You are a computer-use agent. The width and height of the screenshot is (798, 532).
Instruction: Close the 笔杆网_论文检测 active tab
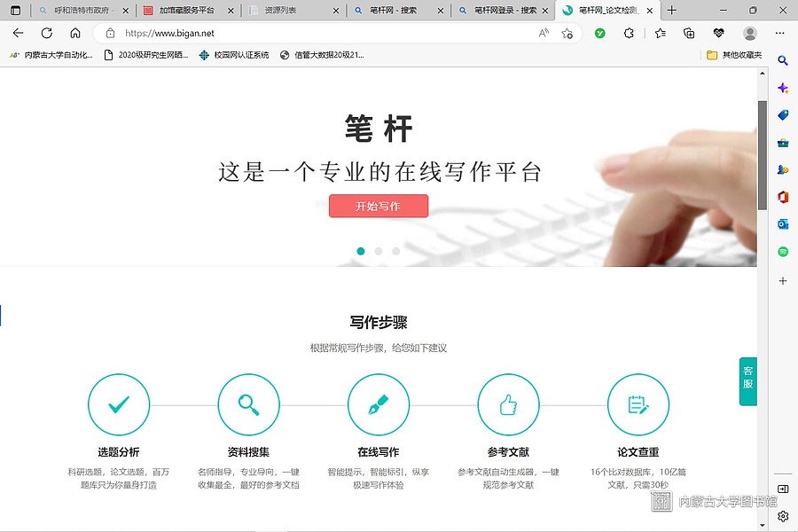[650, 10]
